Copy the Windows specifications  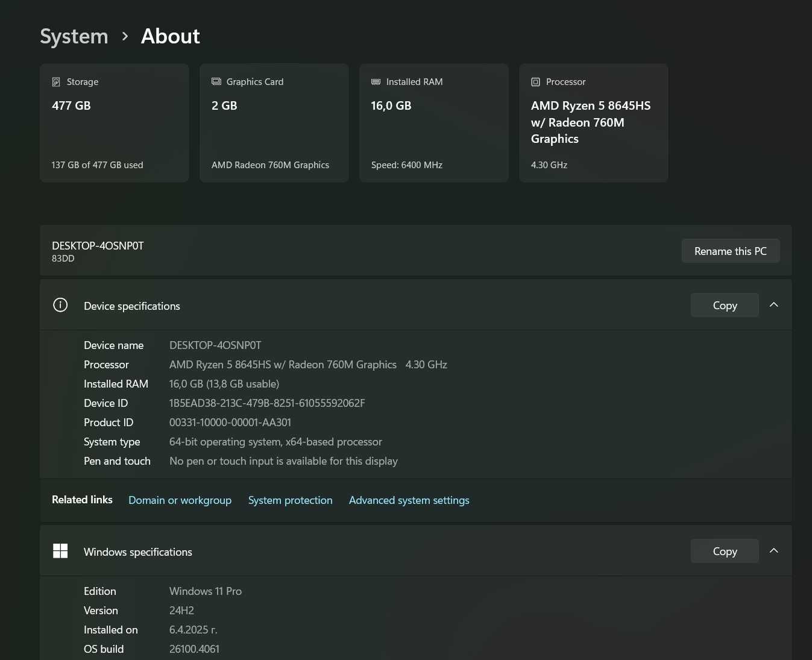coord(725,551)
